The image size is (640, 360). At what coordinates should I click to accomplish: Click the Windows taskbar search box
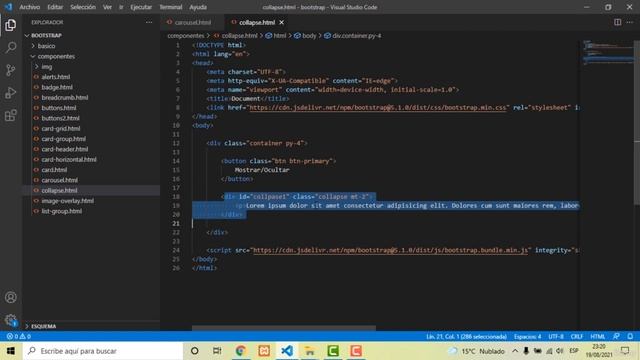(x=103, y=351)
